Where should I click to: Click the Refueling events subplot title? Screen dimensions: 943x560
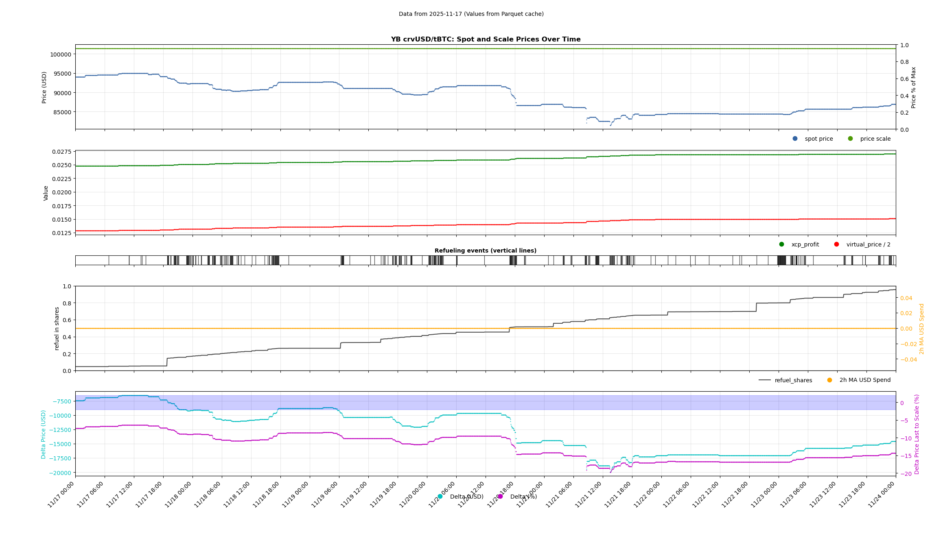(485, 251)
